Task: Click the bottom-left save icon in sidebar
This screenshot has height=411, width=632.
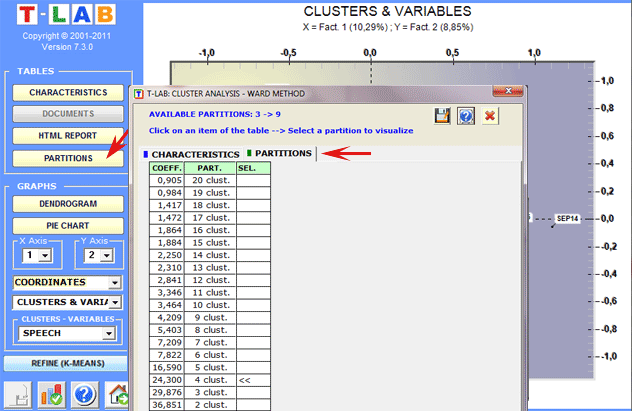Action: [19, 394]
